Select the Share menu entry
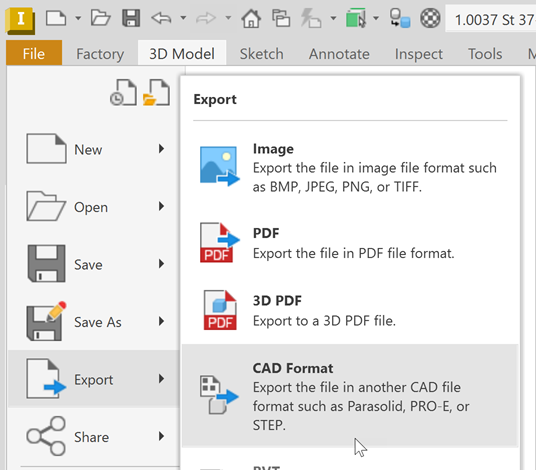 tap(94, 436)
